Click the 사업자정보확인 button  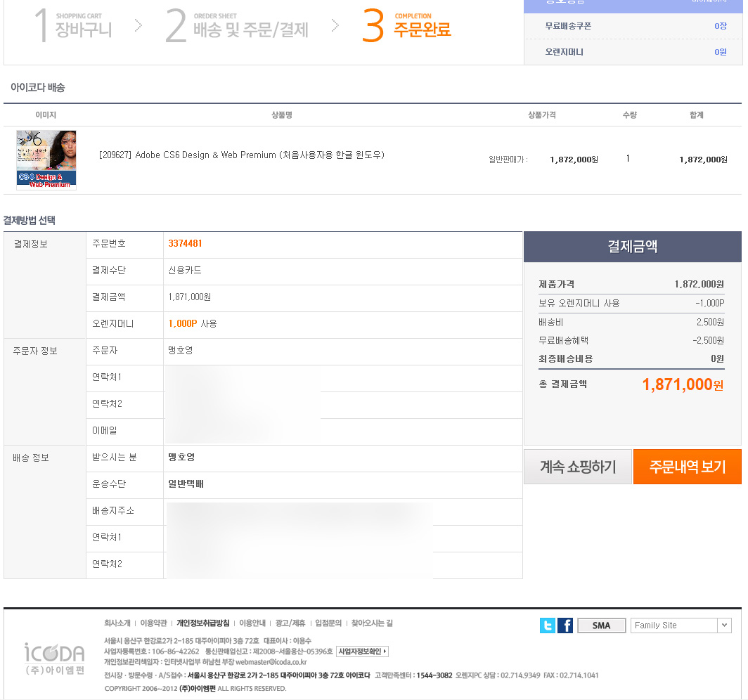(362, 652)
